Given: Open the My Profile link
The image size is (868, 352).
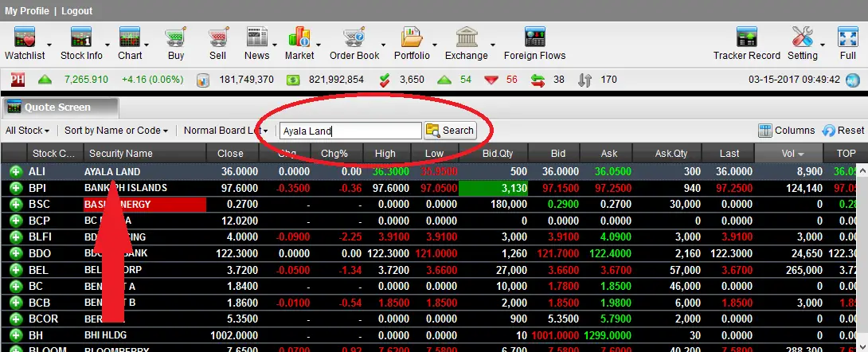Looking at the screenshot, I should [x=26, y=11].
